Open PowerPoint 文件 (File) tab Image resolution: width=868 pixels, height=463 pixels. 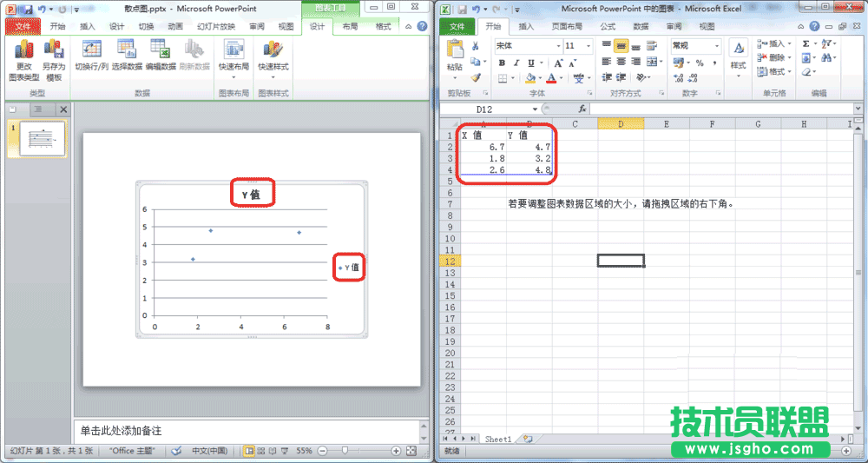click(23, 27)
